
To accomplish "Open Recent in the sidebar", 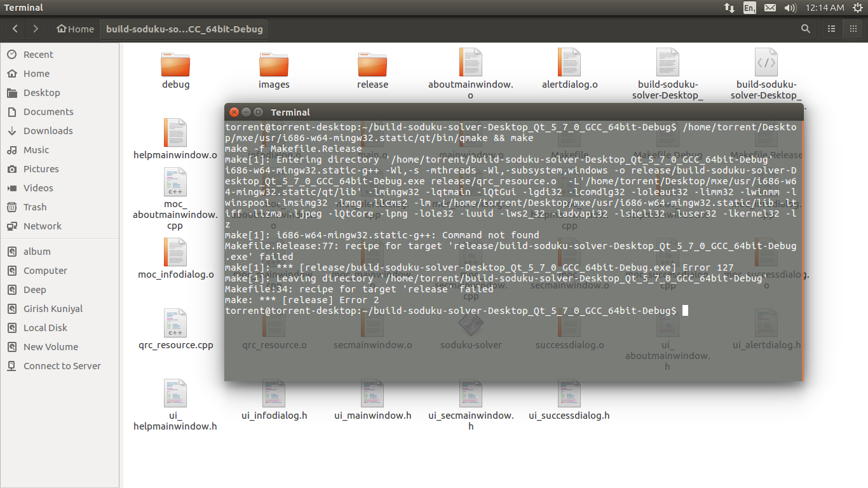I will click(x=60, y=55).
